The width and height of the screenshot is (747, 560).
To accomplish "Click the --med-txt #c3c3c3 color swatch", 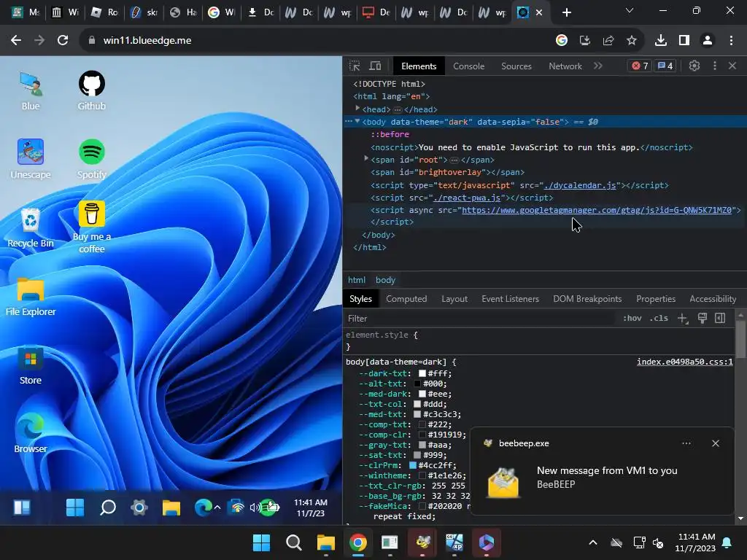I will click(x=417, y=414).
